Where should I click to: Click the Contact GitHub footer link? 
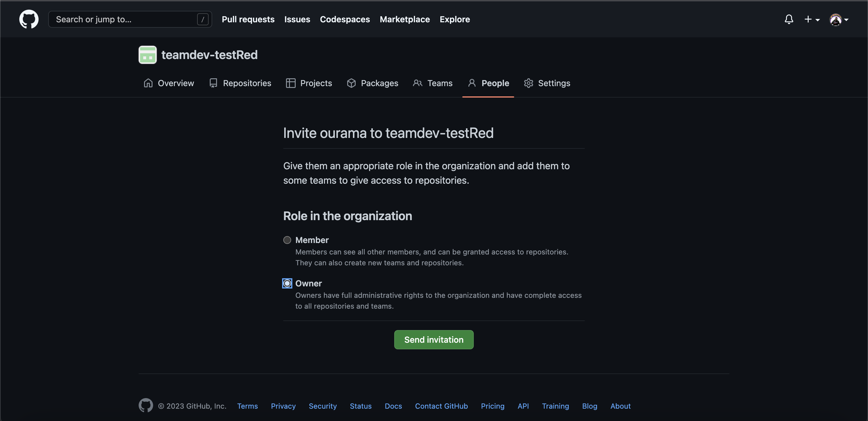click(442, 406)
